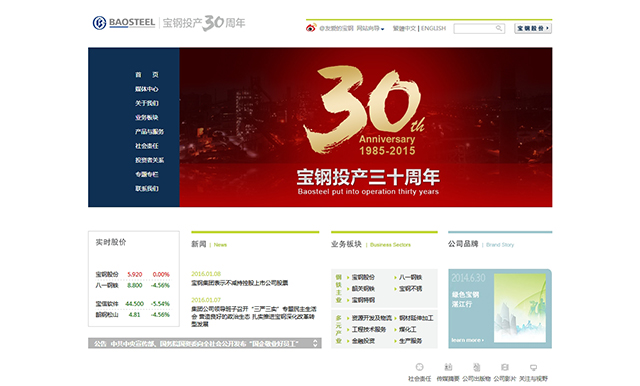Open 首页 in the side menu
This screenshot has height=386, width=640.
[147, 75]
